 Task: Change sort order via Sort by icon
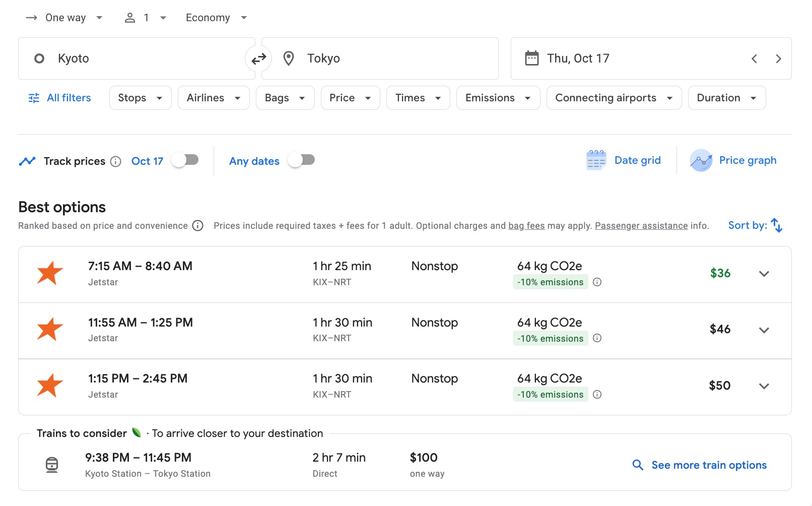tap(776, 225)
